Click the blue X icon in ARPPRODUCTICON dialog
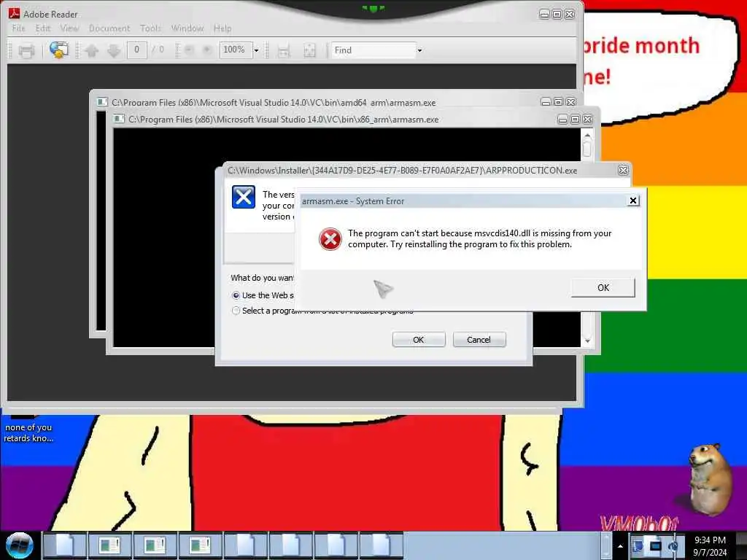This screenshot has width=747, height=560. 244,197
